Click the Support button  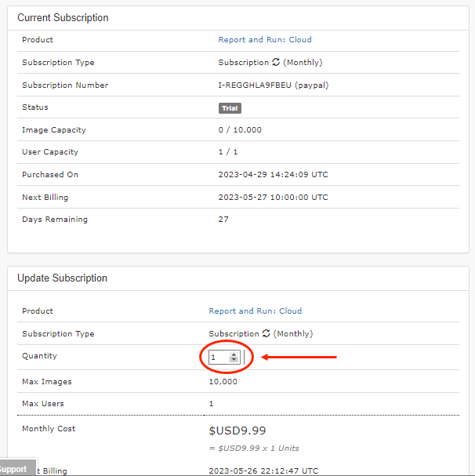click(x=16, y=469)
